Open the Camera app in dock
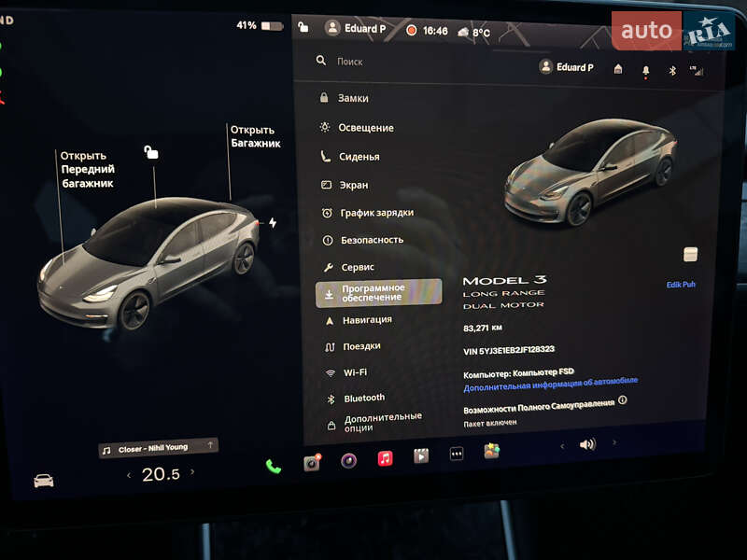747x560 pixels. pyautogui.click(x=312, y=462)
